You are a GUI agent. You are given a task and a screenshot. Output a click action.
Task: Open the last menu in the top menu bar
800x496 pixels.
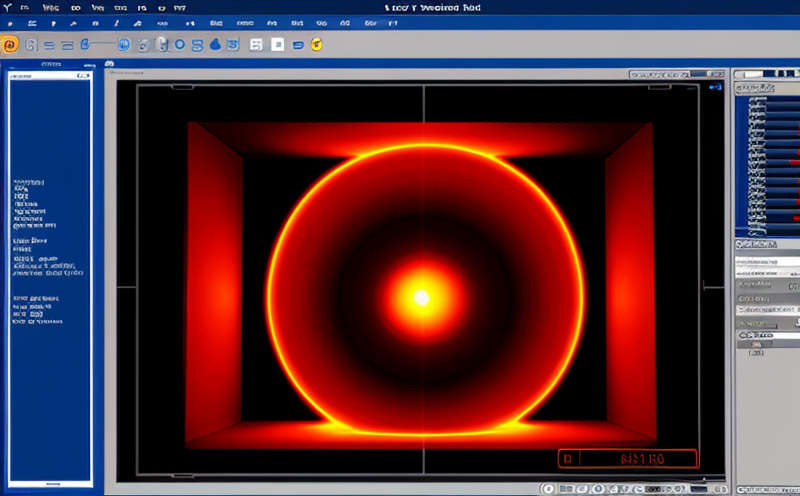click(180, 7)
